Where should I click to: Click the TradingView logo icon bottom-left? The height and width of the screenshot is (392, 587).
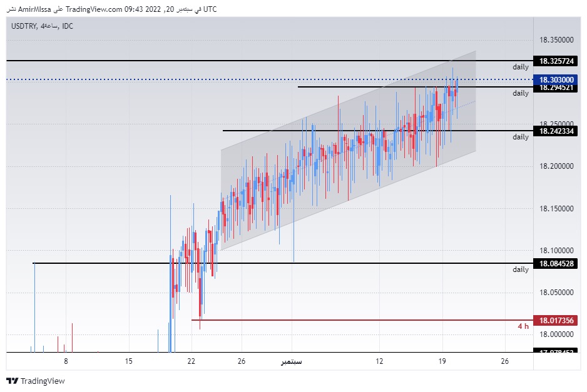[x=12, y=381]
